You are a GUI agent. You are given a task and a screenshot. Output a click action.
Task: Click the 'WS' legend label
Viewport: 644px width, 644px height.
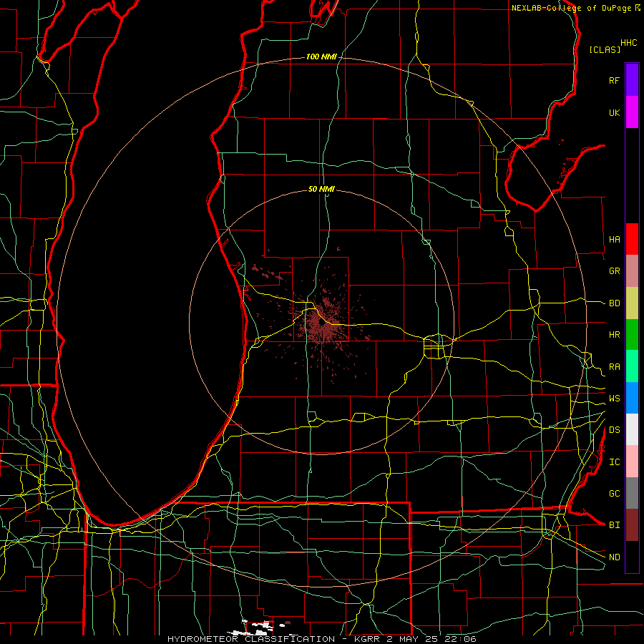(x=614, y=399)
